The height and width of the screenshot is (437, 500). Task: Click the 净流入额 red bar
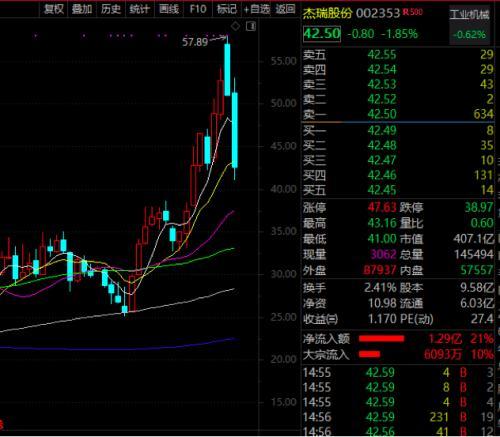(x=381, y=339)
